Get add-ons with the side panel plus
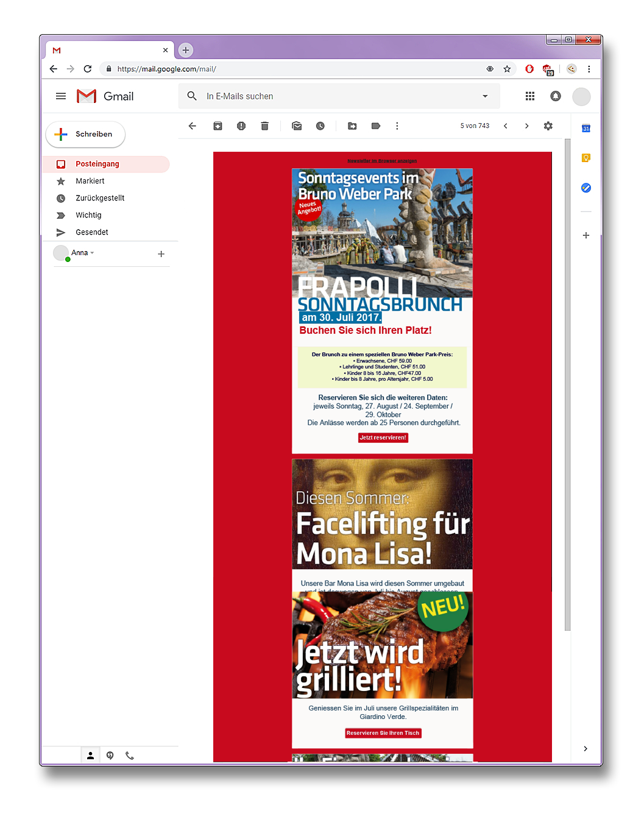This screenshot has height=836, width=644. [x=586, y=235]
